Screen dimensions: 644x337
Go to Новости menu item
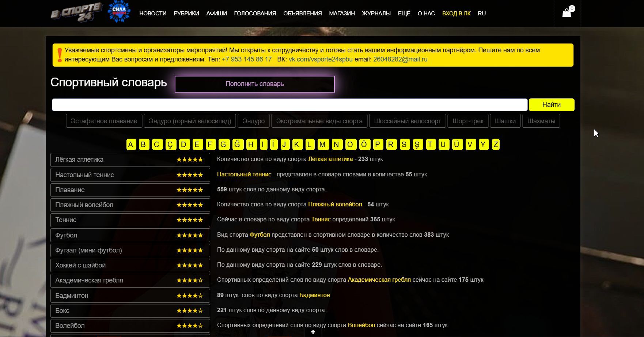pos(153,14)
